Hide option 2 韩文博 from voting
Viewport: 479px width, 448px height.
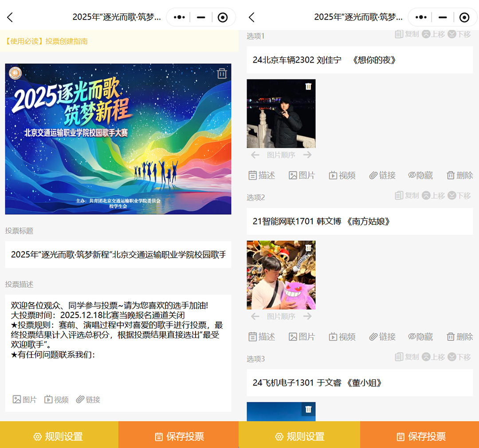pyautogui.click(x=420, y=337)
